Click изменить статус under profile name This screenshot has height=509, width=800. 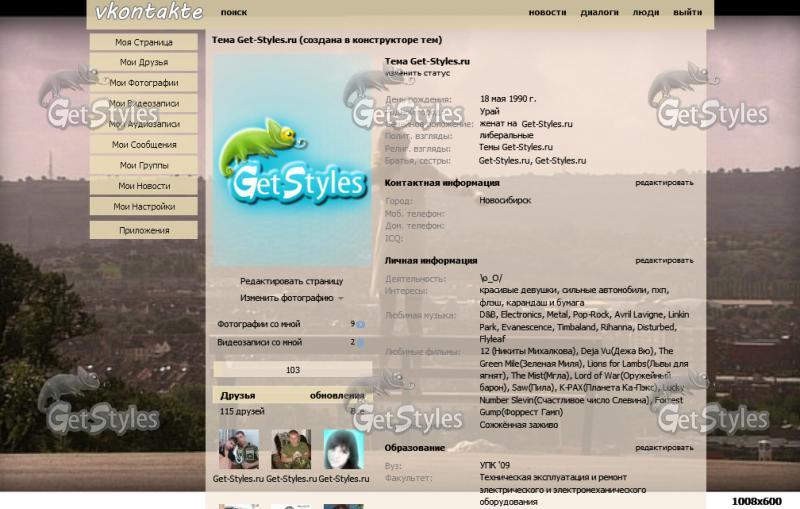(x=418, y=73)
